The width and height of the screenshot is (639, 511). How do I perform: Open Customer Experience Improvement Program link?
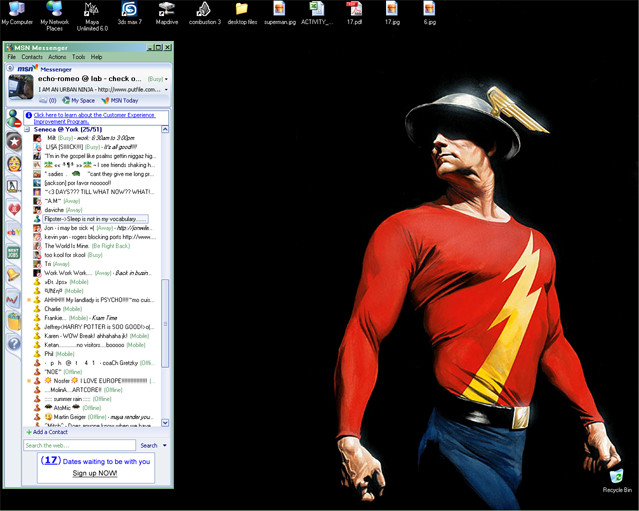[94, 118]
